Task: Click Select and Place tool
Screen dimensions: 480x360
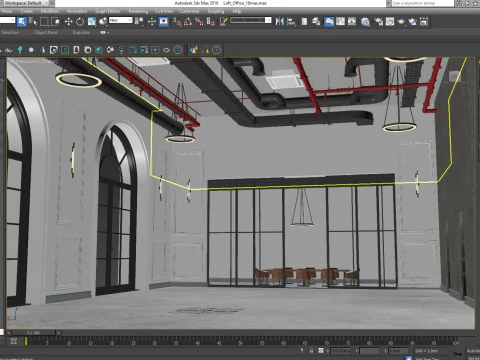Action: (103, 22)
